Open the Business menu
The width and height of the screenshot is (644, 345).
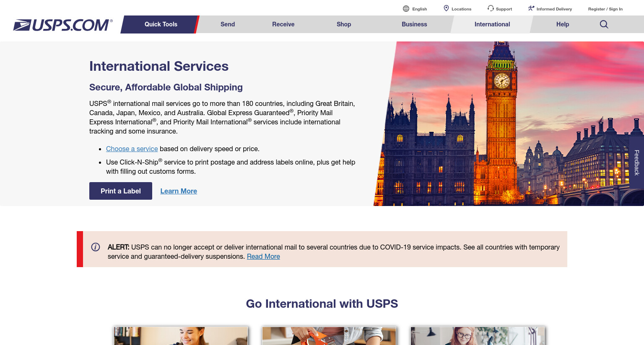[414, 24]
